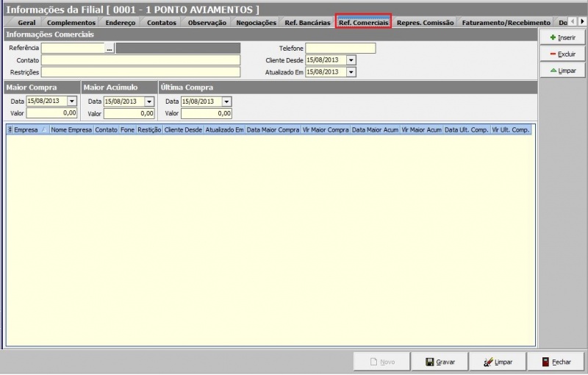This screenshot has width=588, height=375.
Task: Open the Cliente Desde date dropdown
Action: tap(351, 60)
